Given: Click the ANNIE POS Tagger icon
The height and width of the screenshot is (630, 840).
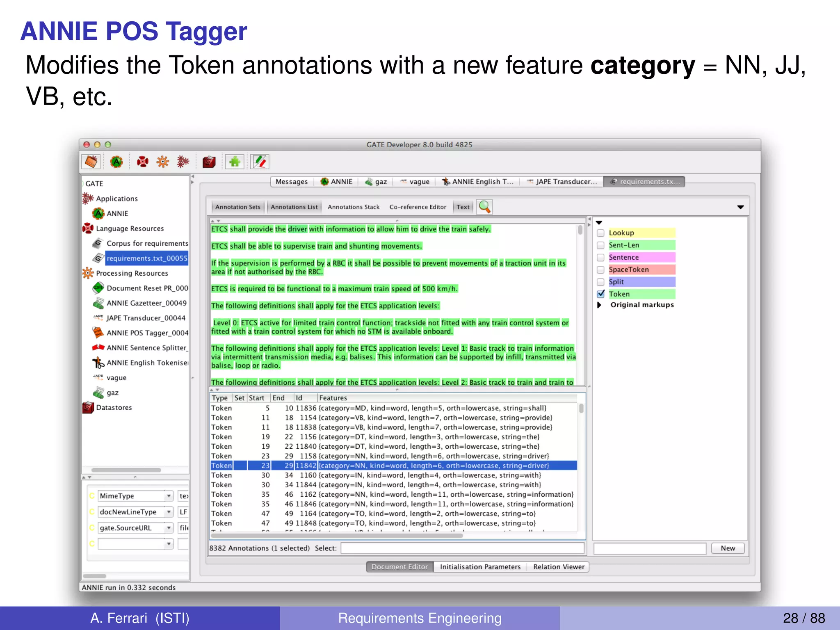Looking at the screenshot, I should (x=98, y=333).
